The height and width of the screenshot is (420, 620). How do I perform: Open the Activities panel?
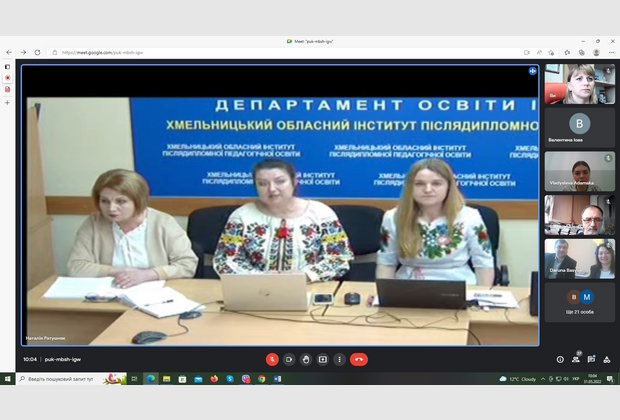607,359
